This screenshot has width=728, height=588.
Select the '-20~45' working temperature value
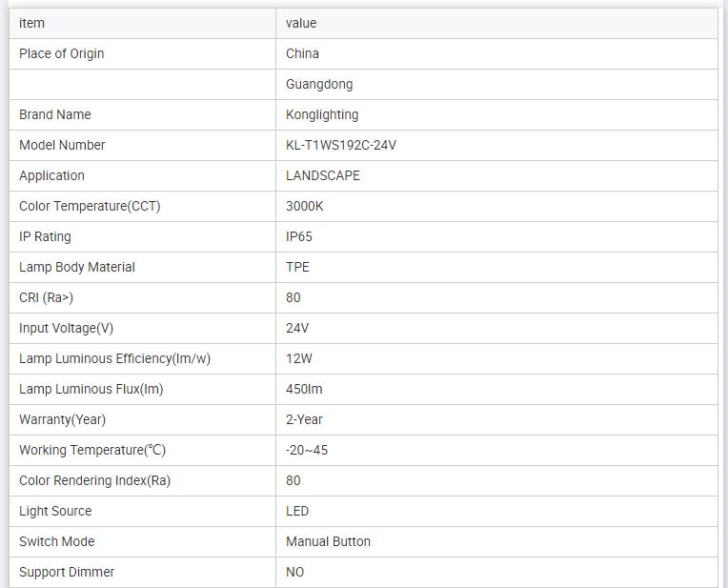click(307, 450)
